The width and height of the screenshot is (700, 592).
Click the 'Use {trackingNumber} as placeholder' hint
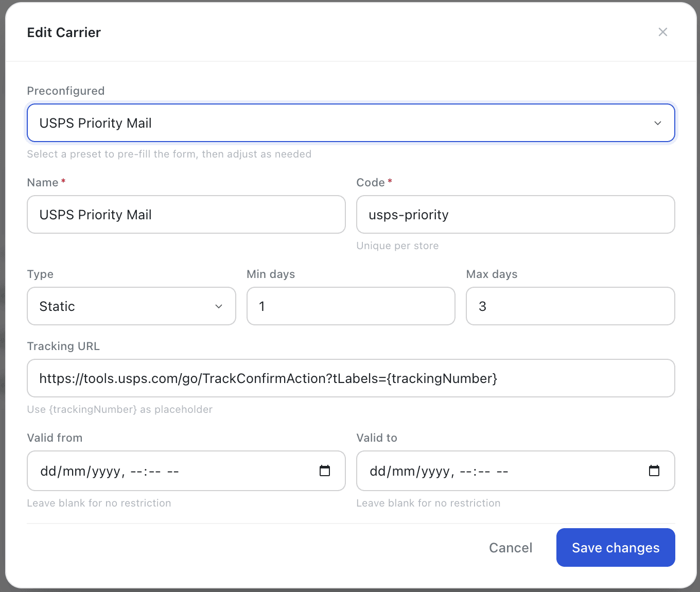tap(120, 409)
